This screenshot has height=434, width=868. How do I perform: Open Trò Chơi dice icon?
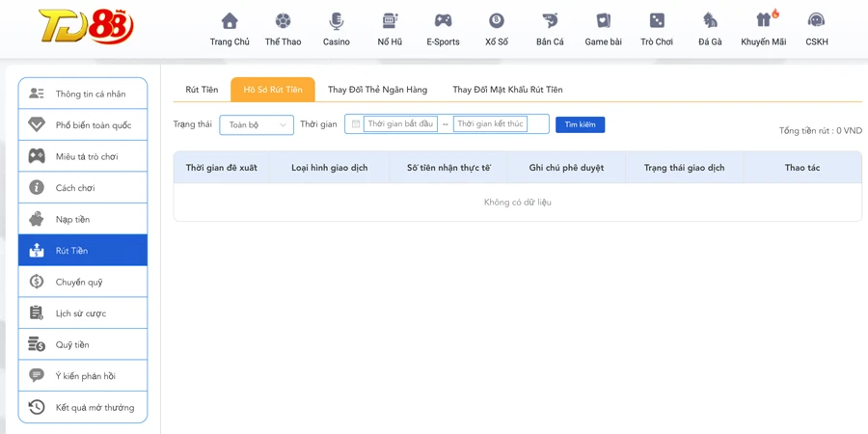(657, 21)
